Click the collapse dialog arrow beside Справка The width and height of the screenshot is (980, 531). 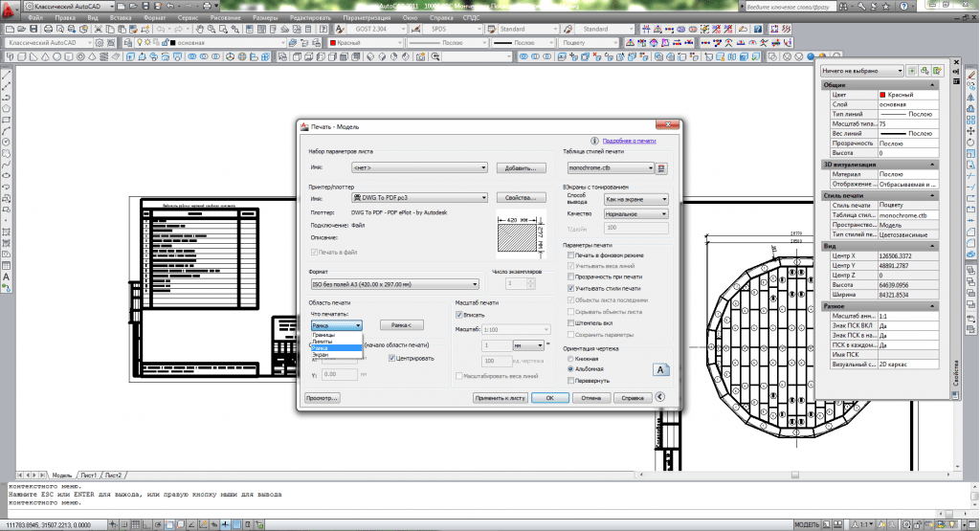[660, 397]
